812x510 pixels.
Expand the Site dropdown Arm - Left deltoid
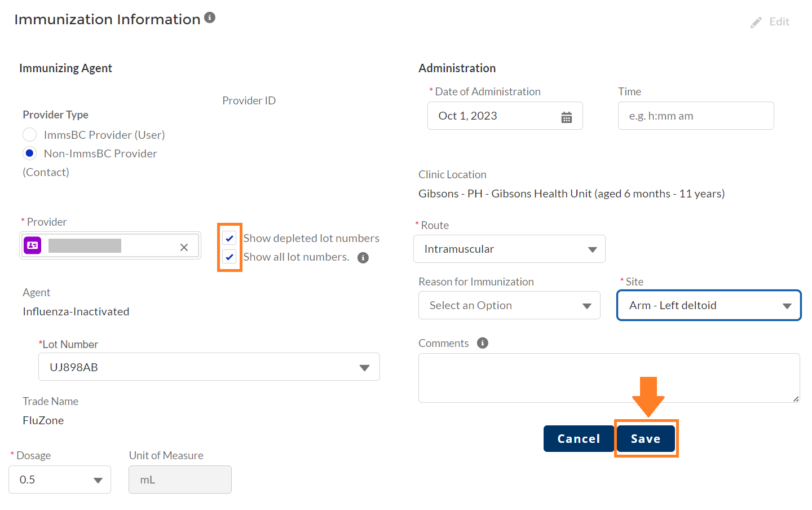709,305
